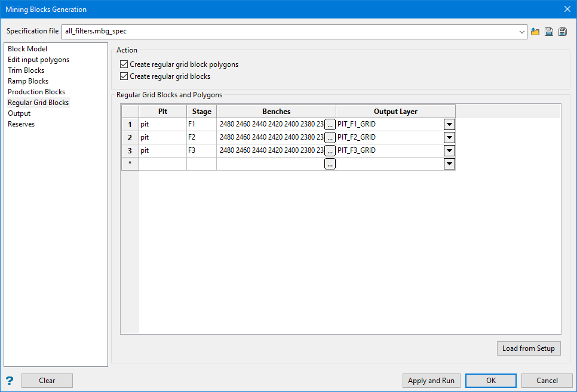577x392 pixels.
Task: Click the save specification file icon
Action: click(549, 32)
